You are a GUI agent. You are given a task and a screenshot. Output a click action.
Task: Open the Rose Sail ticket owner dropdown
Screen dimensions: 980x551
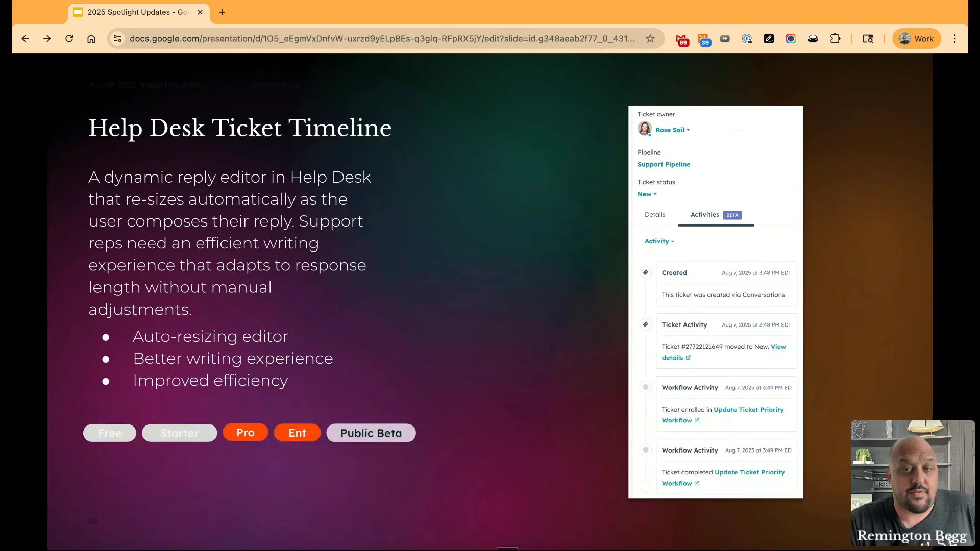[672, 130]
